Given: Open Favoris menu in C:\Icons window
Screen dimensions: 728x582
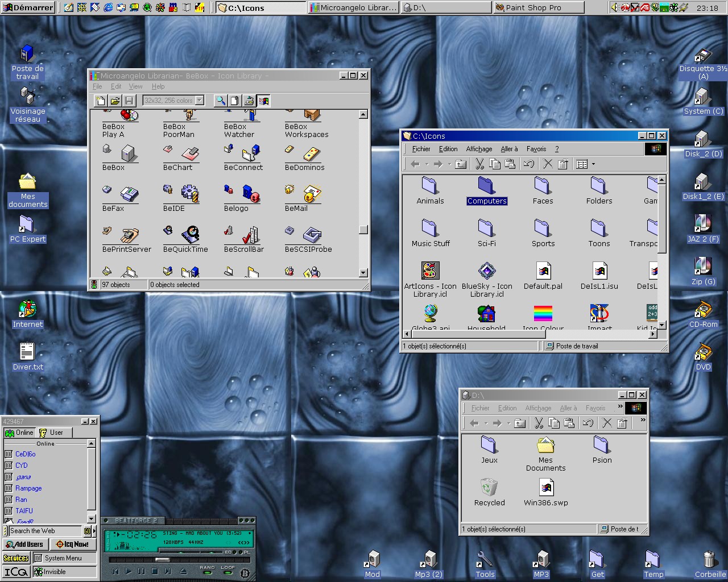Looking at the screenshot, I should [x=536, y=149].
